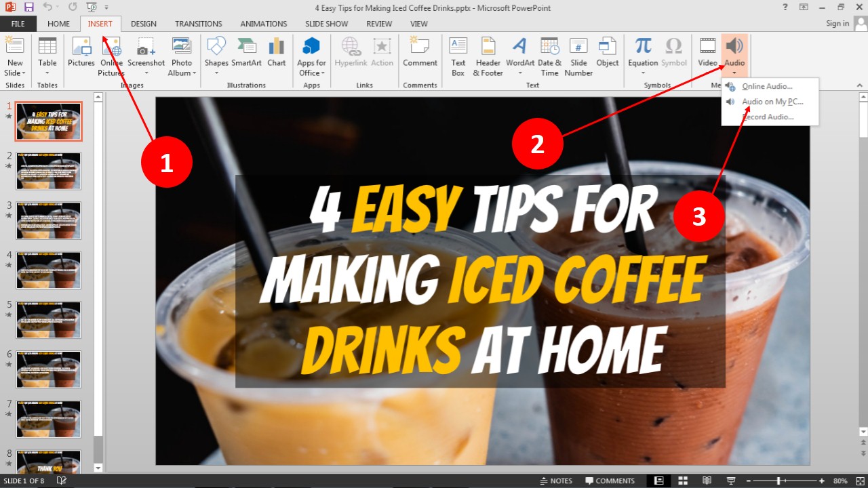Expand the WordArt dropdown arrow
This screenshot has width=868, height=488.
(520, 73)
